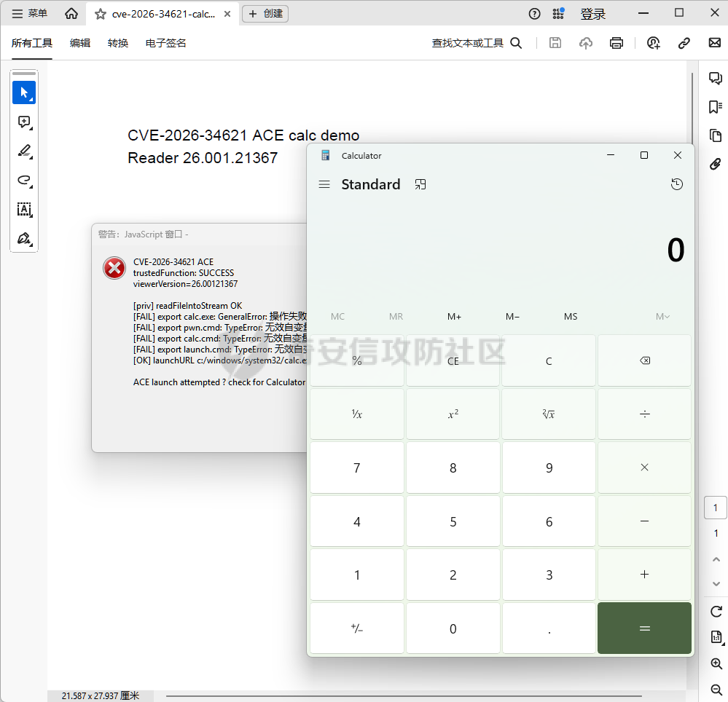Click the 创建 create button
Image resolution: width=728 pixels, height=702 pixels.
(x=265, y=14)
